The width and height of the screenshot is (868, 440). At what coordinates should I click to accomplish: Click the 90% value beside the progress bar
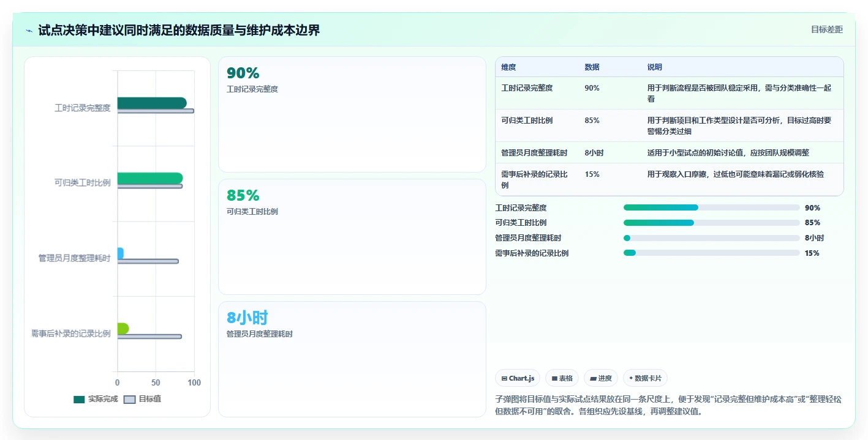tap(812, 208)
